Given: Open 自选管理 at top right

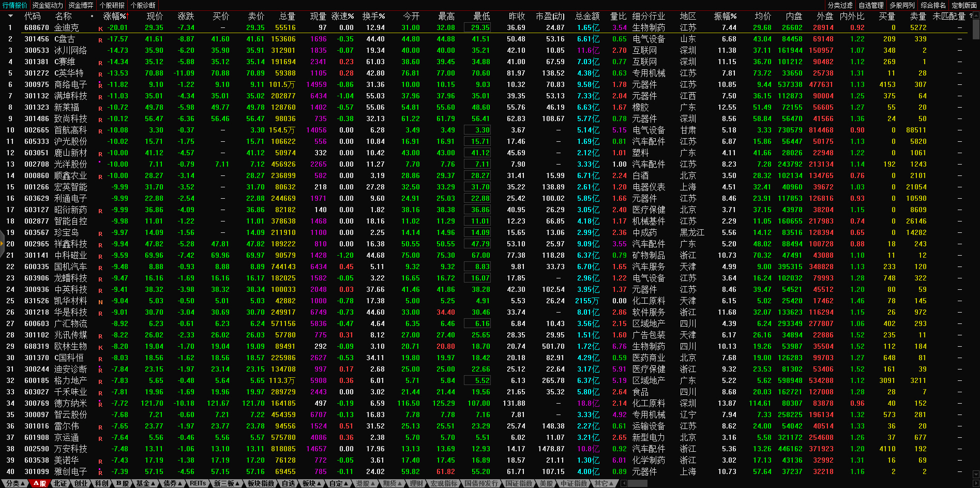Looking at the screenshot, I should (871, 5).
